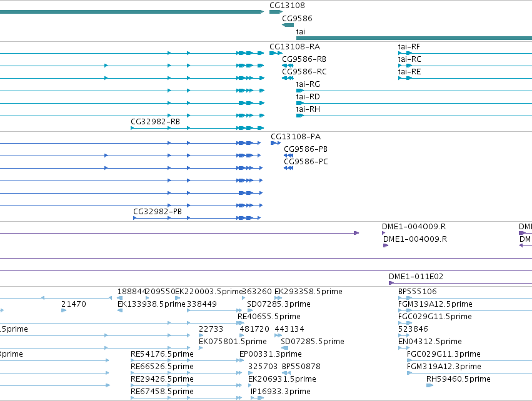Select transcript CG9586-RB

(x=304, y=59)
